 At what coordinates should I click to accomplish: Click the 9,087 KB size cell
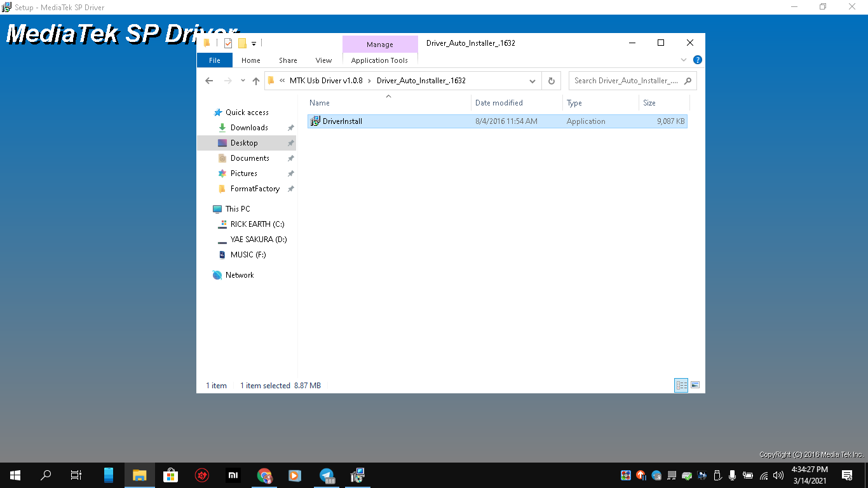[671, 121]
